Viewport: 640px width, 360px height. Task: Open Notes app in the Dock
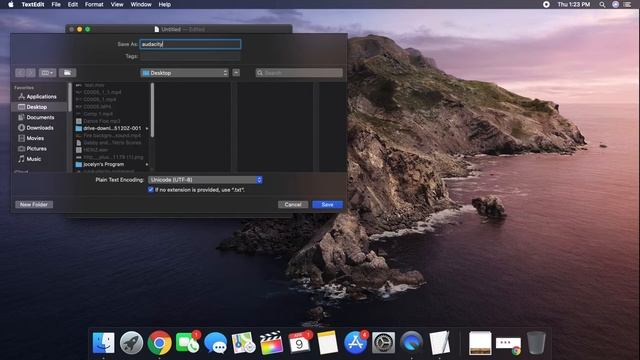[327, 342]
